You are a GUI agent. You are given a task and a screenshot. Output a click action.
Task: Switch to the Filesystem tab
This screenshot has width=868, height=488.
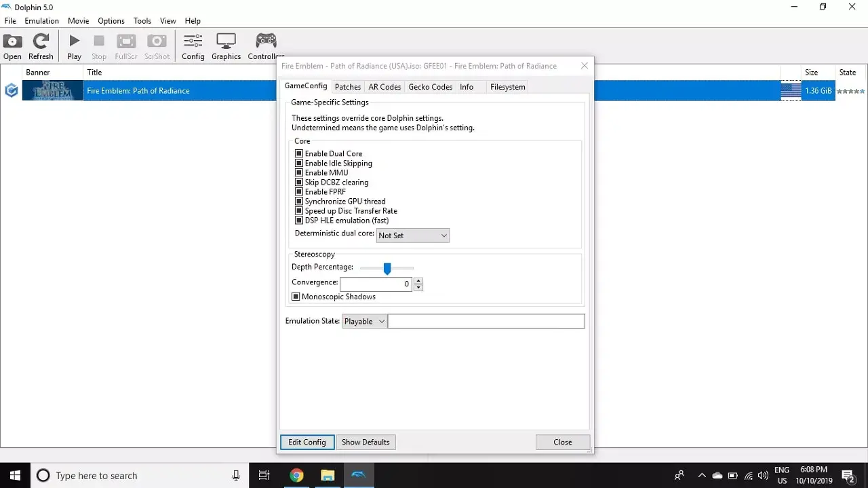[x=507, y=87]
